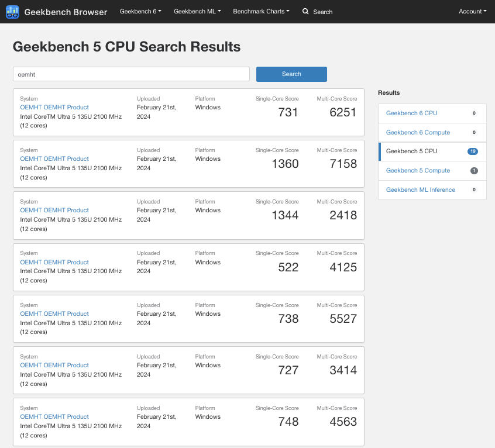Click the multi-core score 5527
The image size is (495, 448).
click(343, 319)
